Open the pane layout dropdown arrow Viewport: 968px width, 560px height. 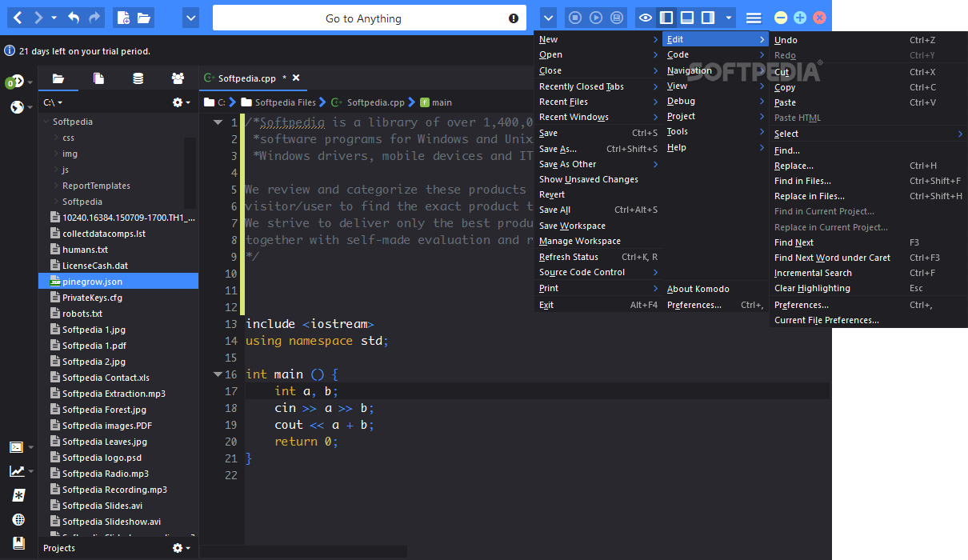728,18
